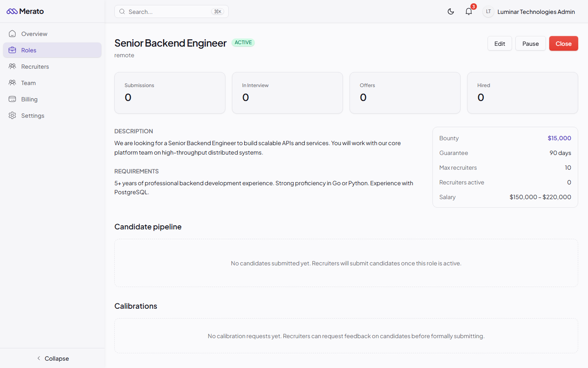Viewport: 588px width, 368px height.
Task: Click the Merato logo
Action: 25,11
